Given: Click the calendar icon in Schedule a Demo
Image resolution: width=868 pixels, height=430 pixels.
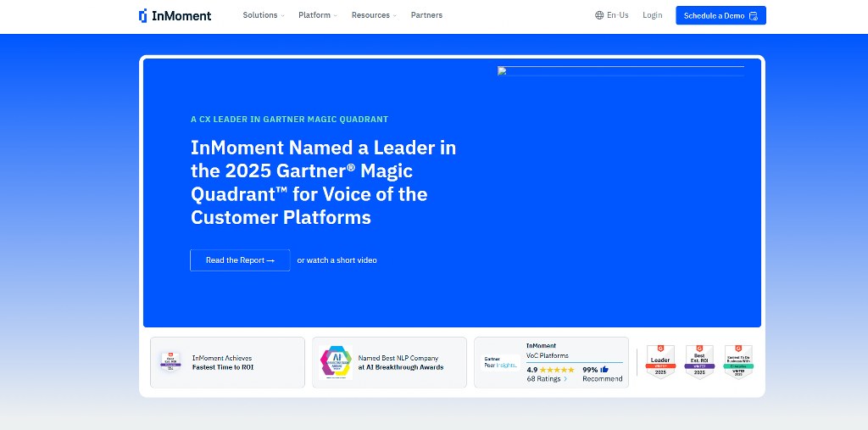Looking at the screenshot, I should point(754,15).
